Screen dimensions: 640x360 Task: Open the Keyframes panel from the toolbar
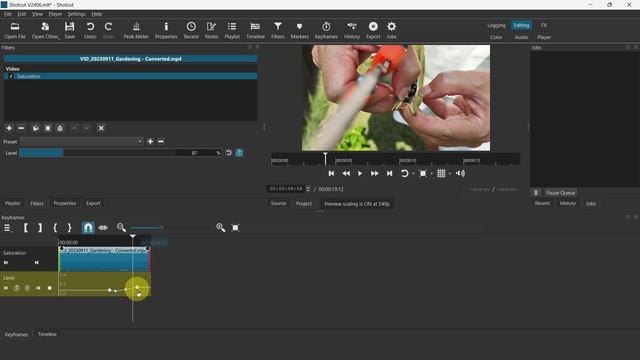(326, 31)
